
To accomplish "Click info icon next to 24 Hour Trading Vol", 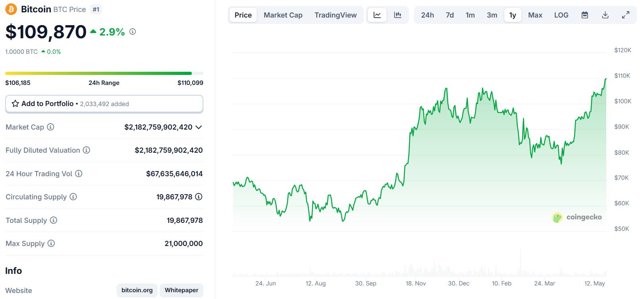I will (79, 174).
